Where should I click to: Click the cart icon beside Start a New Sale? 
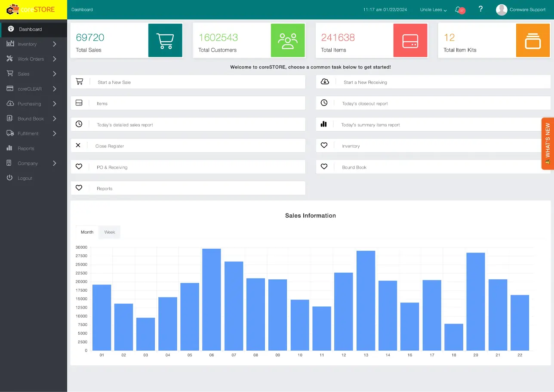[79, 81]
